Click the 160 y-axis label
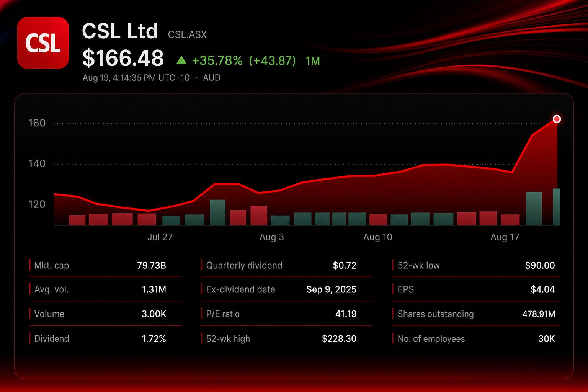Image resolution: width=588 pixels, height=392 pixels. (x=37, y=123)
